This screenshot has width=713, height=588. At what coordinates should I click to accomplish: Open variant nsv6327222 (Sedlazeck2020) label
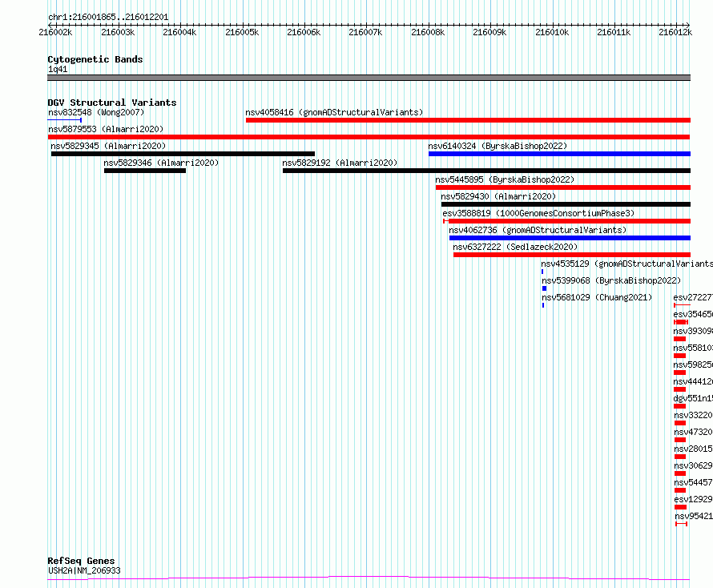pyautogui.click(x=515, y=247)
